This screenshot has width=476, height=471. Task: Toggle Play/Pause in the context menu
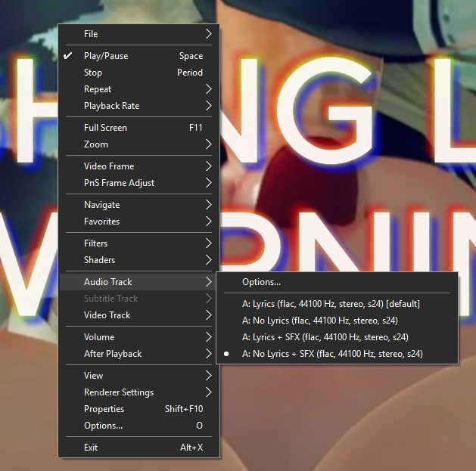[x=138, y=56]
